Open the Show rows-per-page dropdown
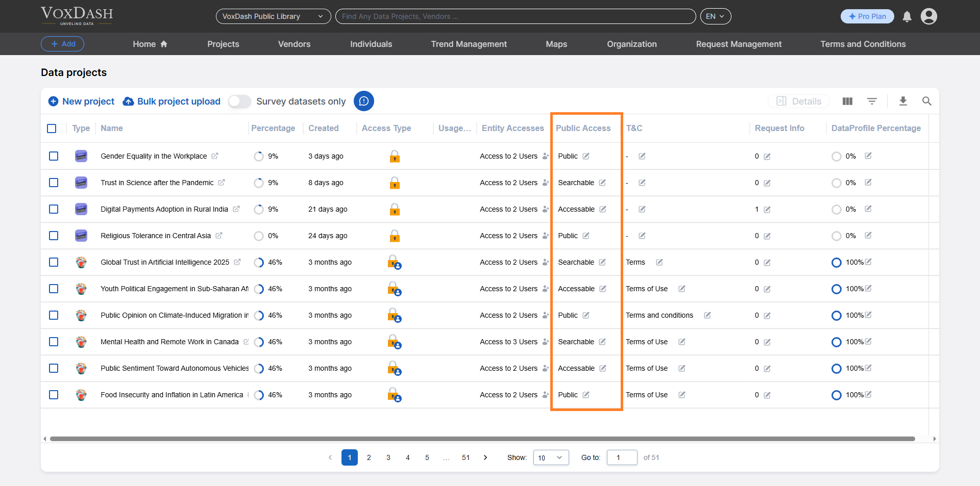Viewport: 980px width, 486px height. click(551, 457)
